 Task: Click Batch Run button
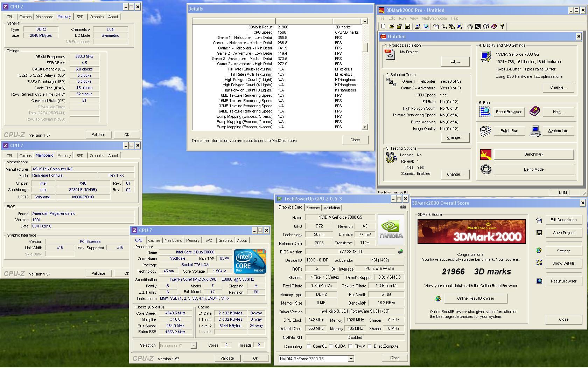509,131
